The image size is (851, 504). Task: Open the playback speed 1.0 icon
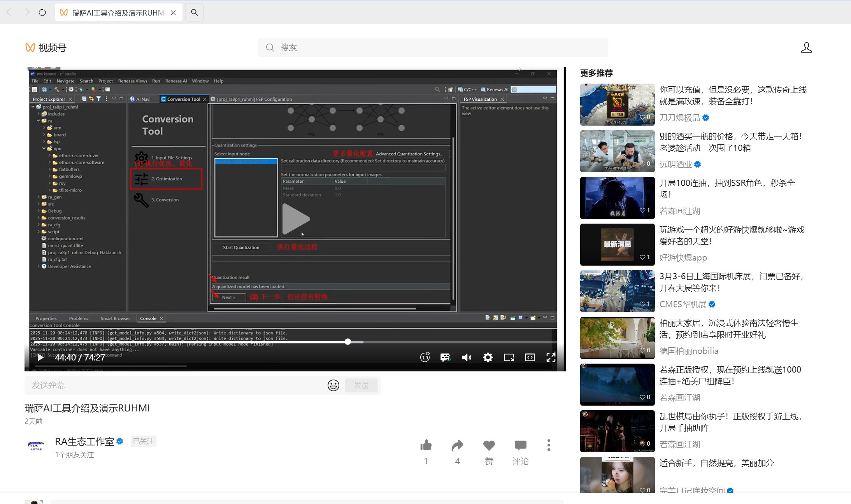[x=425, y=357]
